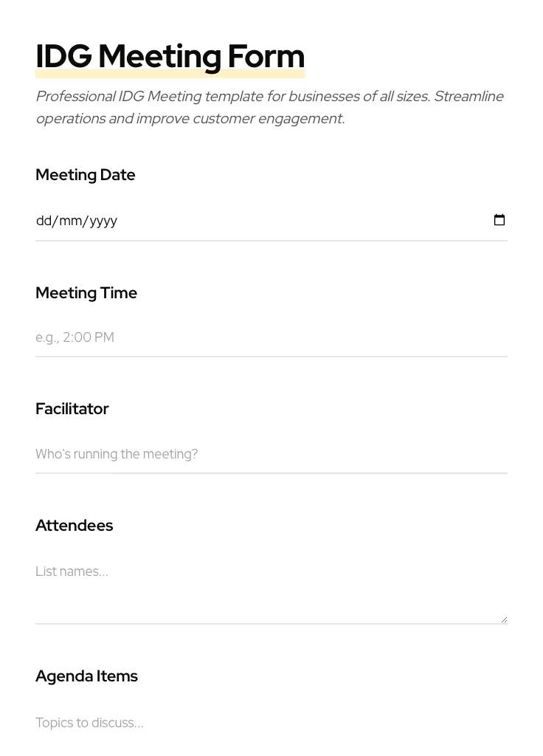Click the Meeting Time section label
The height and width of the screenshot is (756, 543).
coord(86,292)
